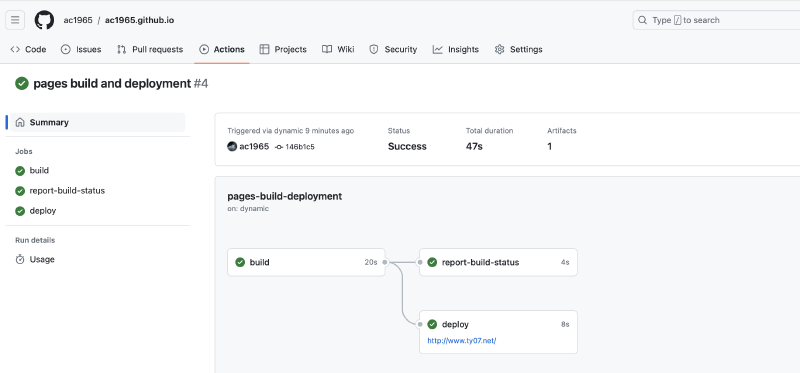Click the Wiki tab book icon
Image resolution: width=800 pixels, height=373 pixels.
point(327,49)
